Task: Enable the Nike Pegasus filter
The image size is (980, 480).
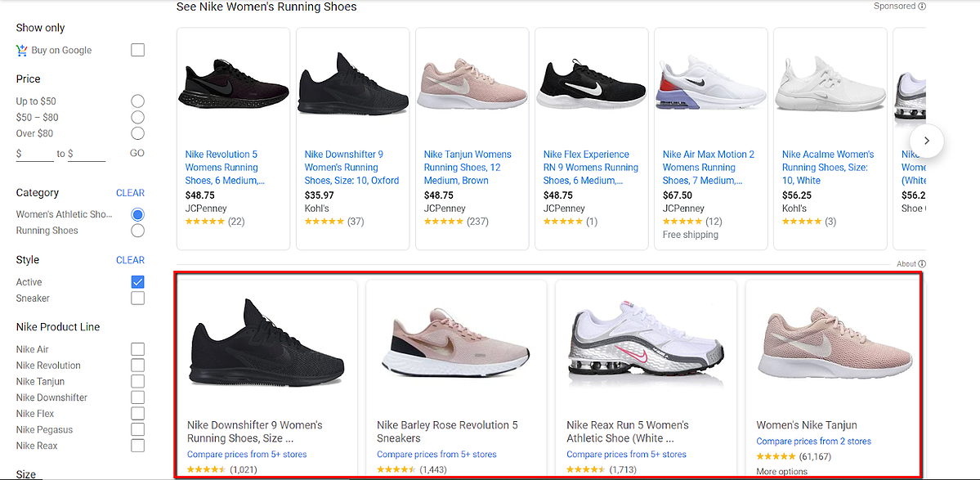Action: pyautogui.click(x=137, y=429)
